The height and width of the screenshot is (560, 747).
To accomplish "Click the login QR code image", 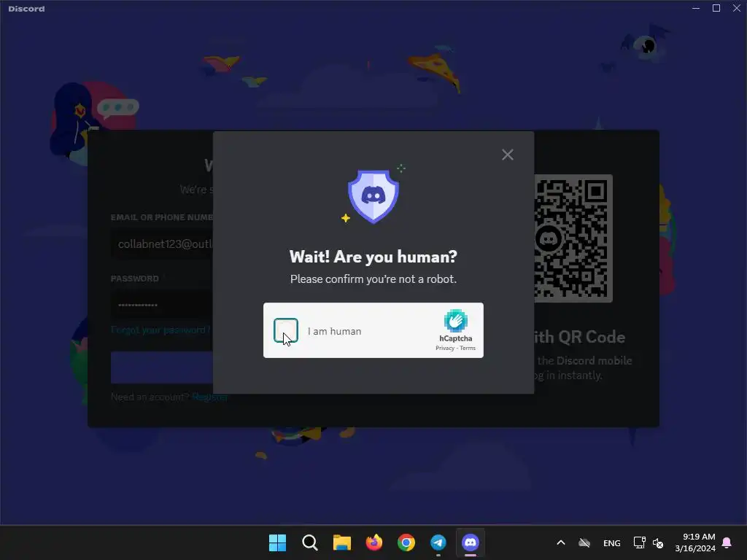I will (x=573, y=238).
